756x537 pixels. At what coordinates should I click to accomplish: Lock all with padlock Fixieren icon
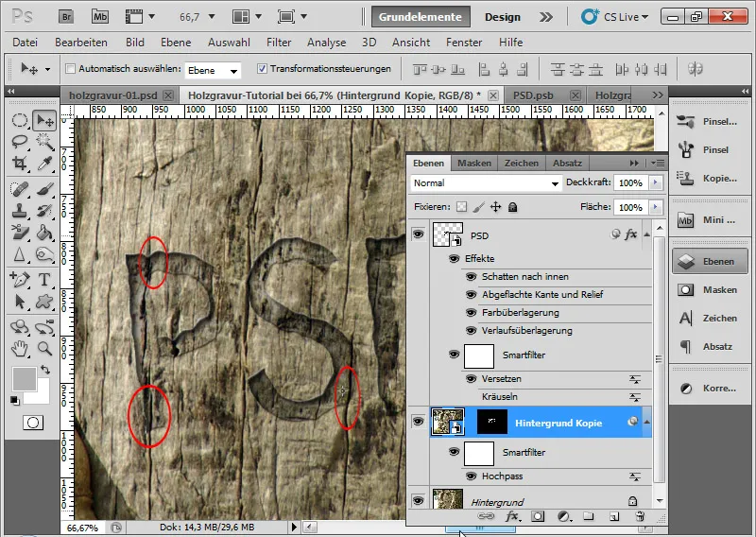click(x=512, y=207)
